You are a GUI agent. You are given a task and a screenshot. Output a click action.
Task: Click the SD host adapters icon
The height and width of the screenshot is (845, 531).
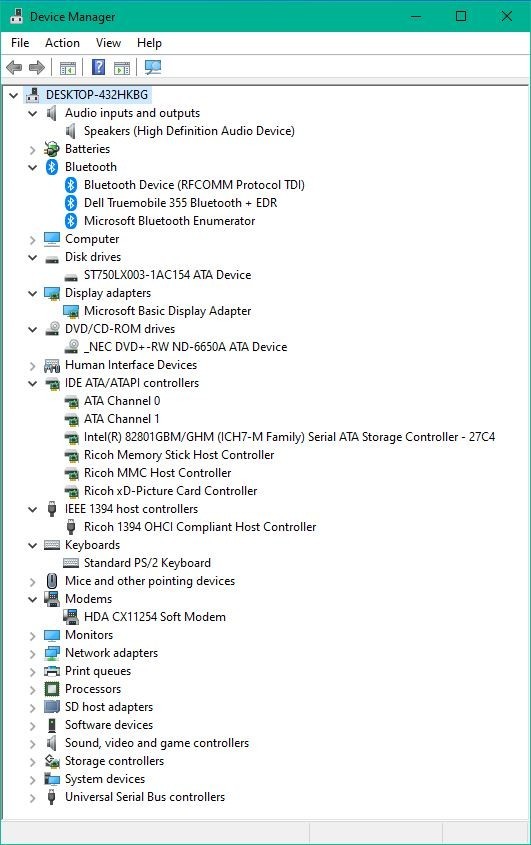click(52, 707)
